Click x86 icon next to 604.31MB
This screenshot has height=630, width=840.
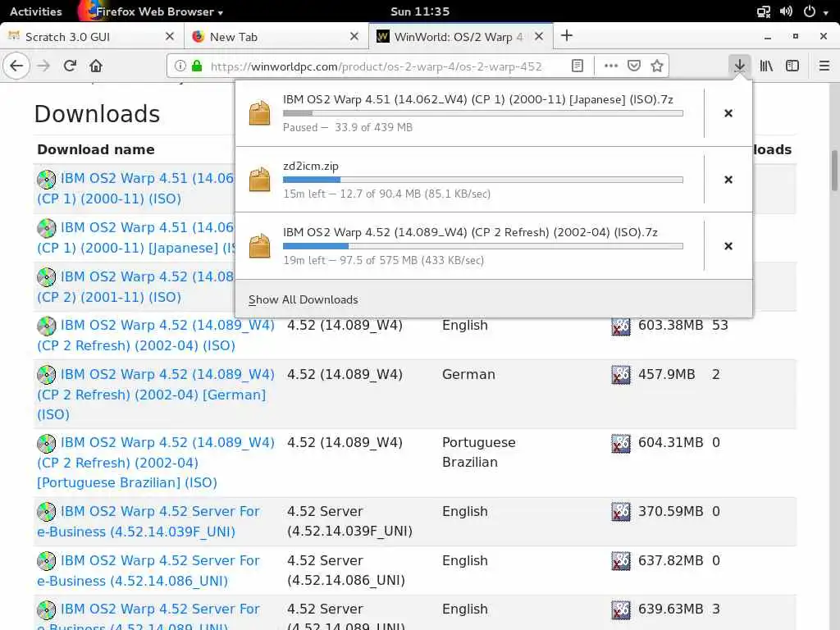tap(621, 443)
